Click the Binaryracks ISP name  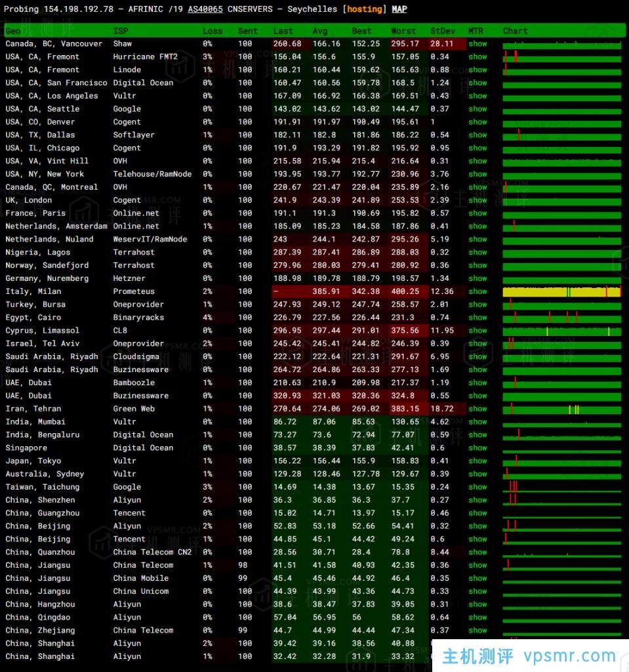click(138, 318)
